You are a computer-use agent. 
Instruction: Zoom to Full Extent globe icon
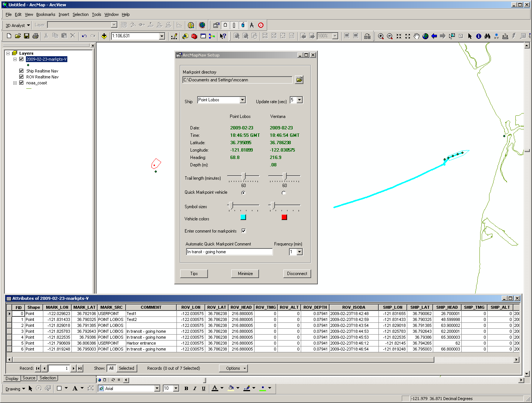click(x=425, y=36)
